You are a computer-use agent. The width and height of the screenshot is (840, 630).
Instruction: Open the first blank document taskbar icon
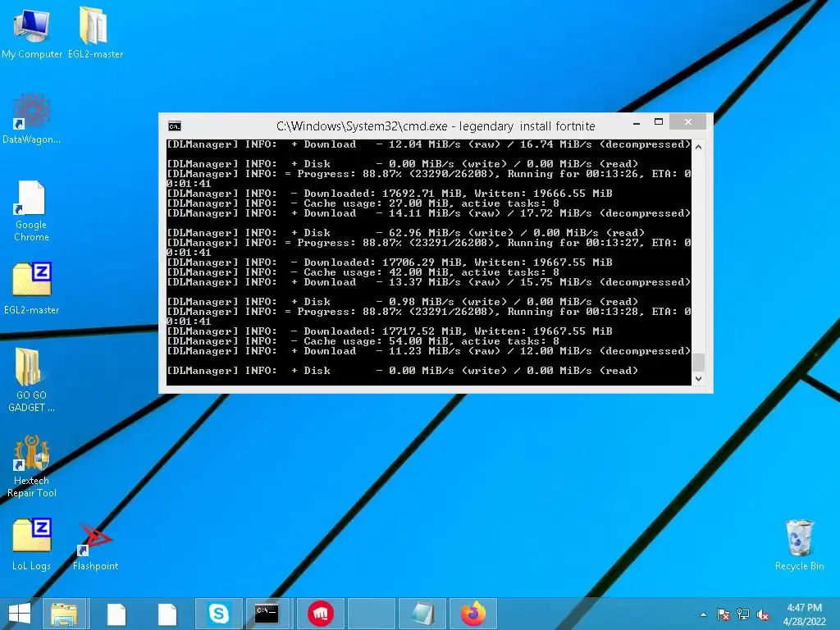coord(116,614)
